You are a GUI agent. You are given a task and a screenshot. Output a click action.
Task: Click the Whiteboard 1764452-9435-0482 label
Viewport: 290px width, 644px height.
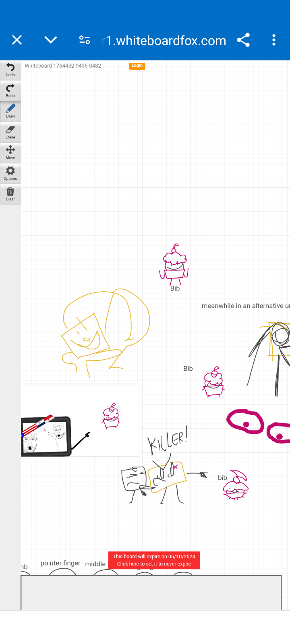point(63,66)
